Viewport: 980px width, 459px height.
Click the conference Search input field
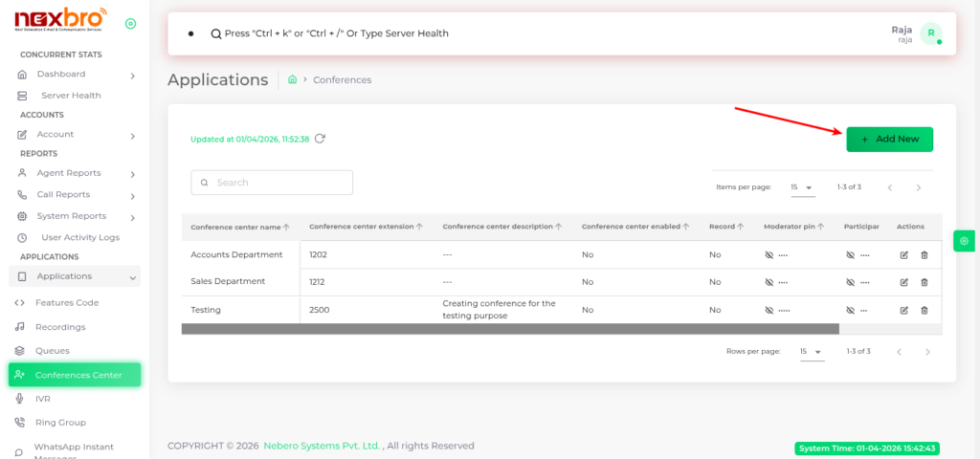pyautogui.click(x=272, y=183)
